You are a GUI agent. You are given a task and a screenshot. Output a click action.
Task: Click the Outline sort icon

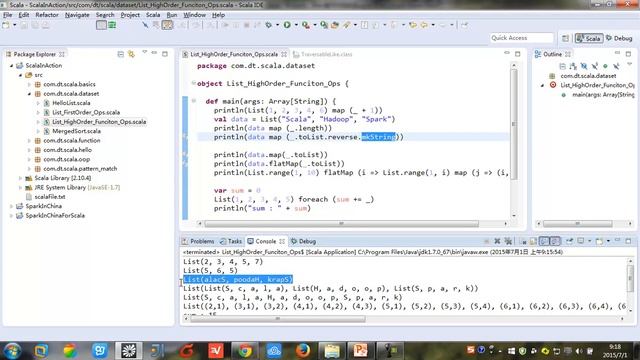573,66
